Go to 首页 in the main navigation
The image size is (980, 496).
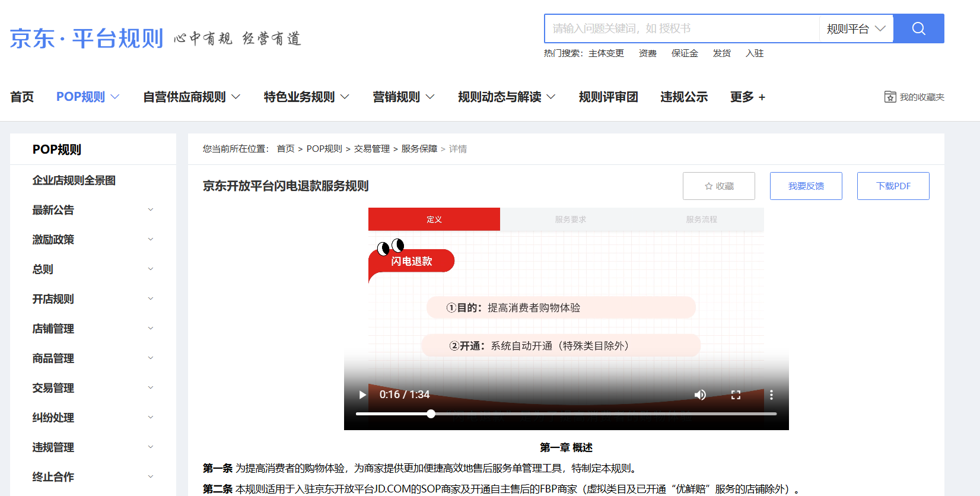(22, 97)
